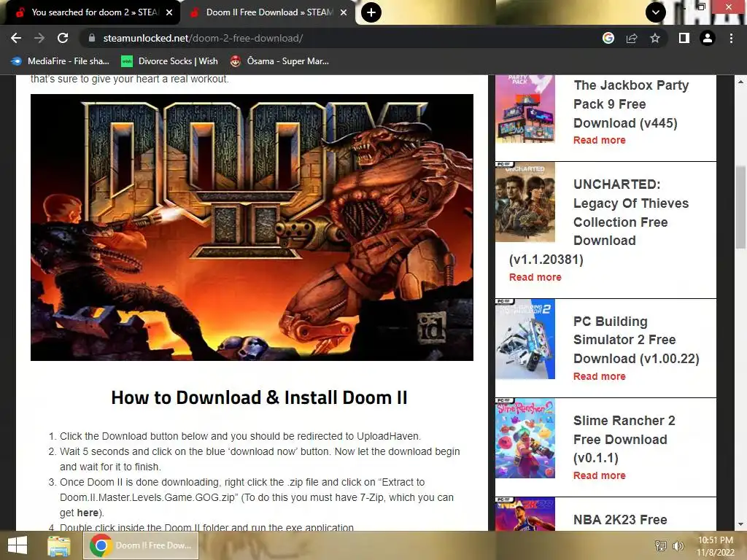Open volume control in system tray
This screenshot has width=747, height=560.
[x=678, y=545]
